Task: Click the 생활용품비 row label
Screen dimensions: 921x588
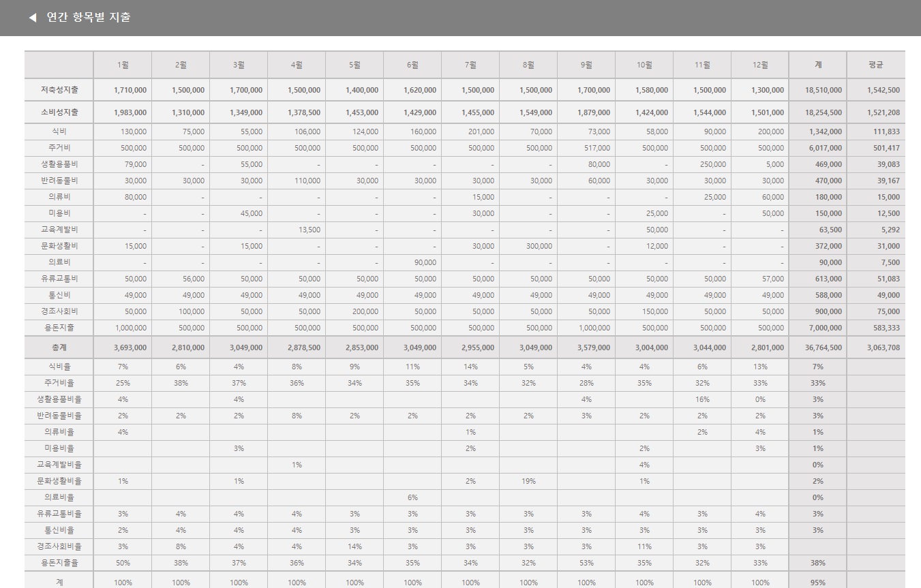Action: coord(59,164)
